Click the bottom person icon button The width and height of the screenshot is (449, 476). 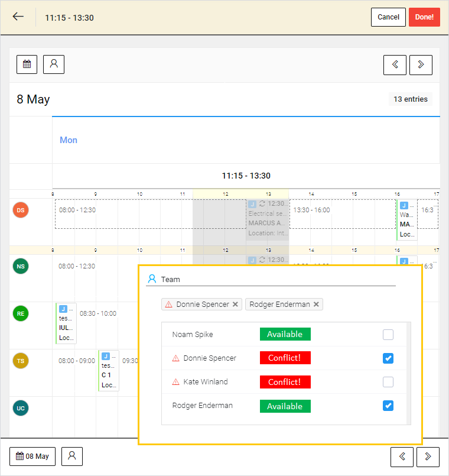(72, 456)
